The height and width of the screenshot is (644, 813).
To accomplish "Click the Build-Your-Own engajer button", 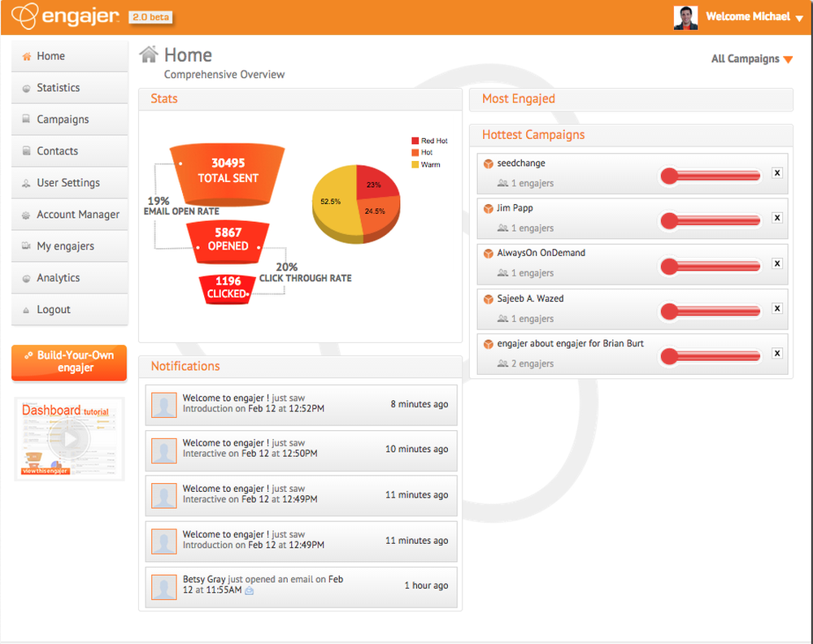I will coord(69,363).
